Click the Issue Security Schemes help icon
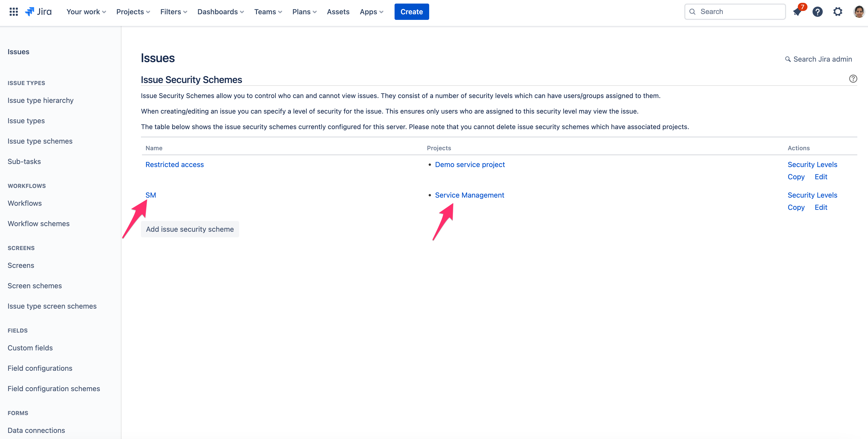This screenshot has height=439, width=868. [x=853, y=79]
